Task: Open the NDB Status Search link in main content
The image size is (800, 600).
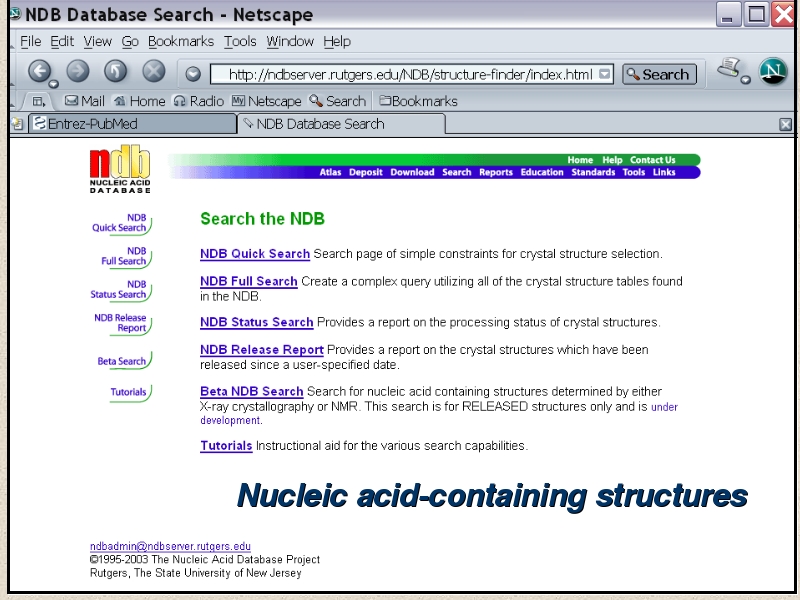Action: tap(257, 322)
